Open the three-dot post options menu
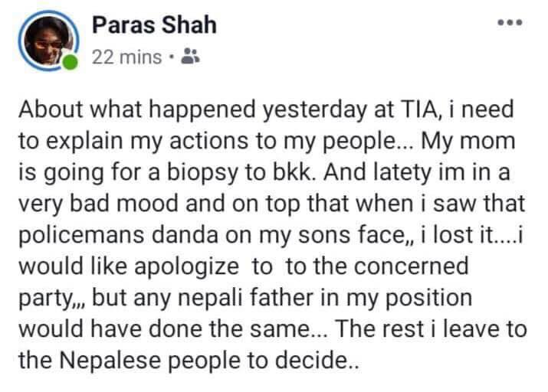 [510, 23]
